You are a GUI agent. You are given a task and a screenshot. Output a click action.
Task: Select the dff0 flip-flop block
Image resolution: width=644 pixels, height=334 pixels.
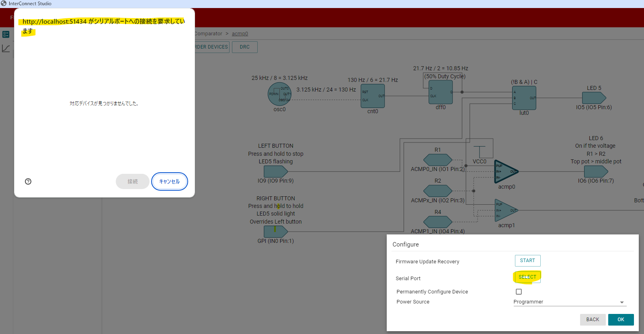click(x=441, y=92)
